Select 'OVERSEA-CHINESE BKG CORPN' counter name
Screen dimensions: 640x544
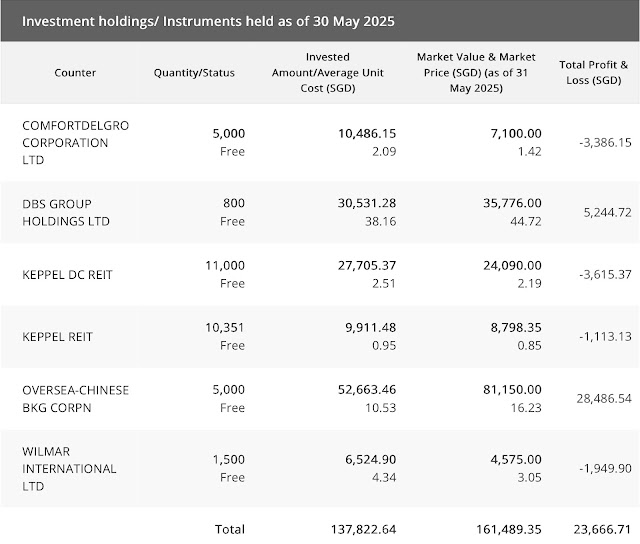76,399
